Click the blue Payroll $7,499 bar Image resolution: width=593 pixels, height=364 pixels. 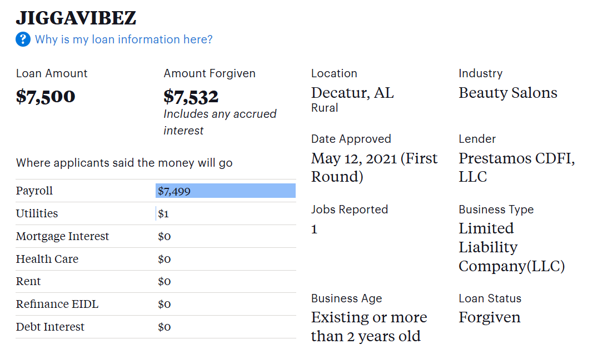pos(225,191)
